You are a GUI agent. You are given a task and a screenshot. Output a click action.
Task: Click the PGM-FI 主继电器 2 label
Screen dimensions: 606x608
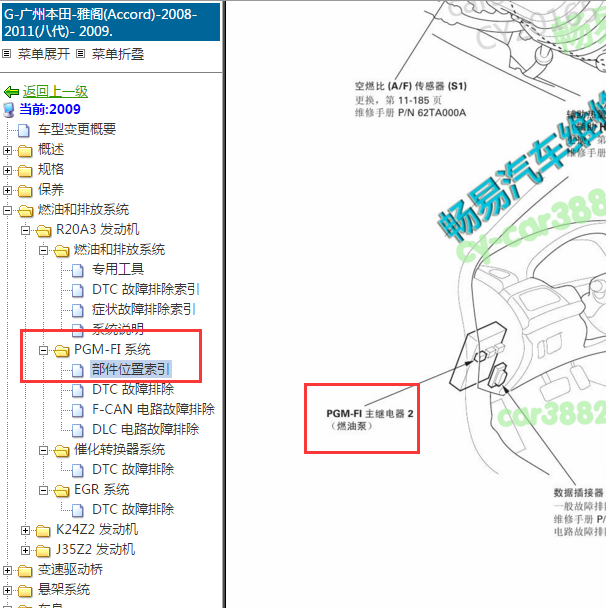click(370, 413)
